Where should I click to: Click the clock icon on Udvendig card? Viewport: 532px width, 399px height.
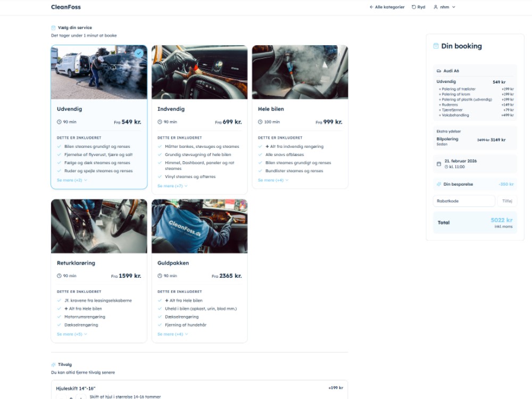coord(59,122)
